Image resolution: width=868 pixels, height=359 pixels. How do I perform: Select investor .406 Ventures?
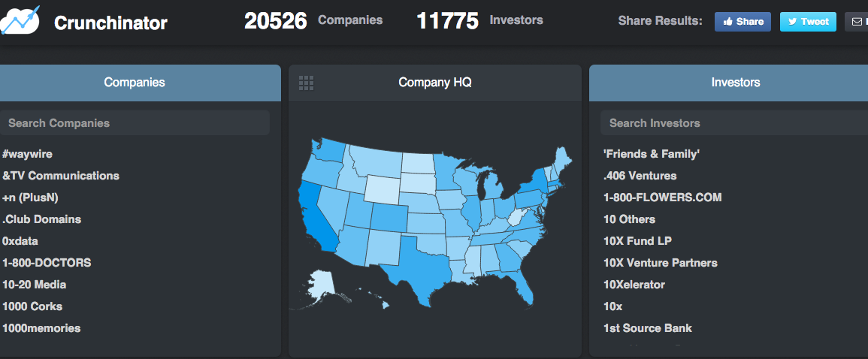pos(640,176)
